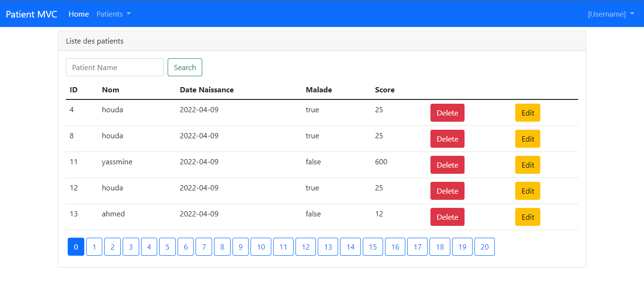Click the false value in ahmed's row
The image size is (644, 304).
[x=313, y=214]
